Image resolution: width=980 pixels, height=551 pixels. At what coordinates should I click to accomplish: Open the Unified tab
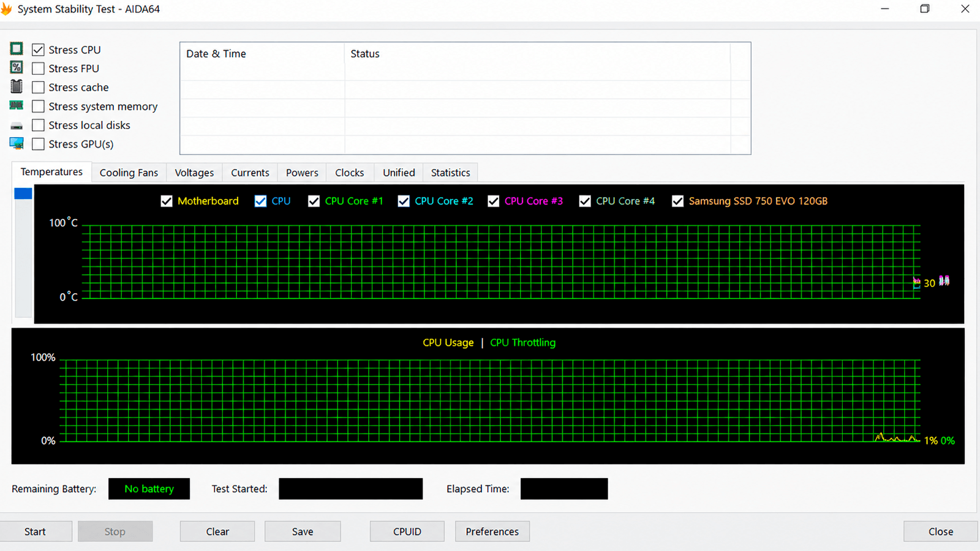(x=399, y=173)
